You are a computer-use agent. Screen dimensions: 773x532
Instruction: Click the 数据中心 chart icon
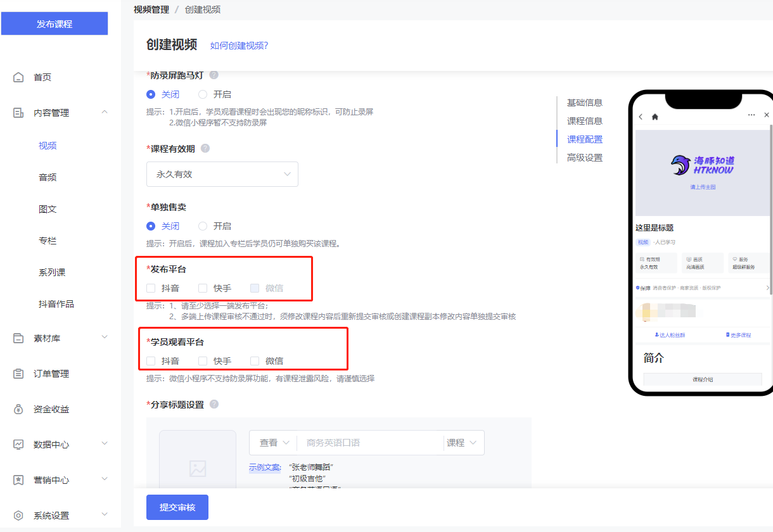18,445
